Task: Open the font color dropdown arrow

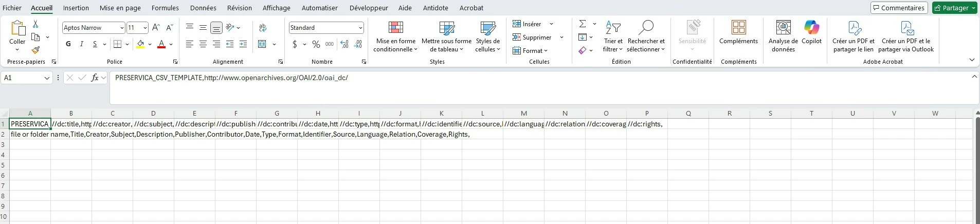Action: tap(171, 44)
